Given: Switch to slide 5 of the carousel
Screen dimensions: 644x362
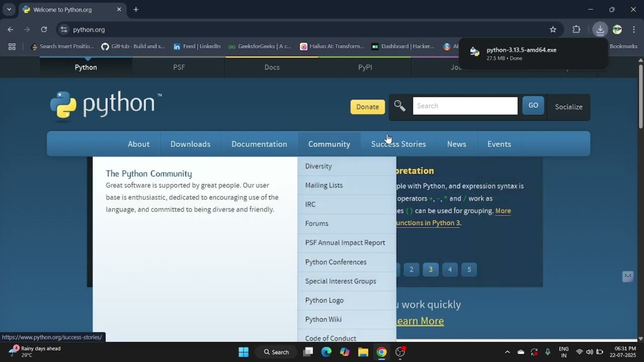Looking at the screenshot, I should coord(469,269).
